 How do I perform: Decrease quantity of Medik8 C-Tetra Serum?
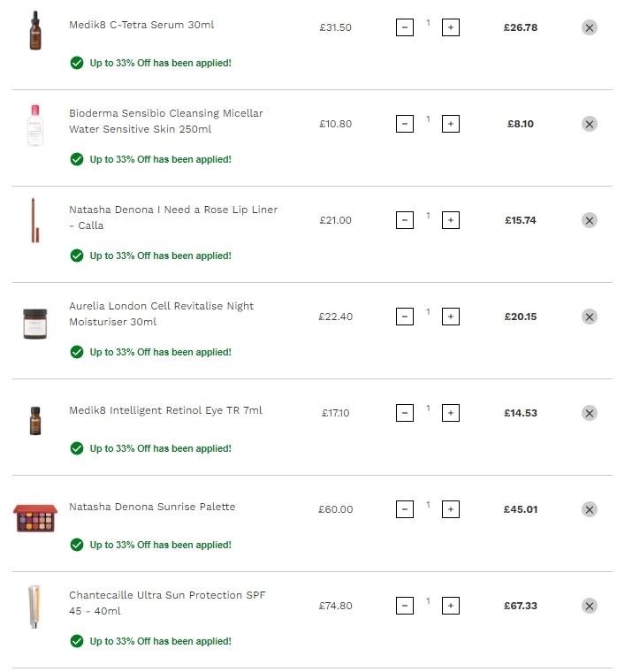405,27
